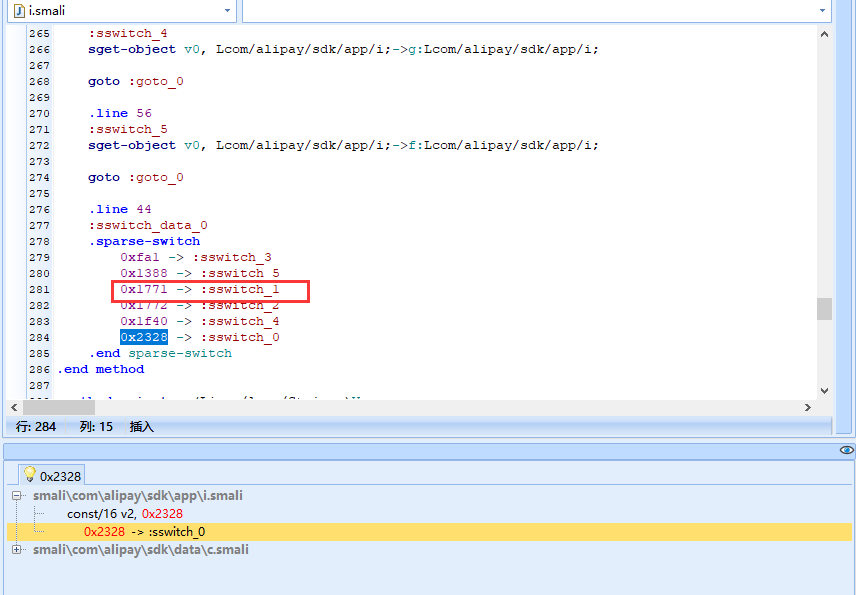This screenshot has width=856, height=595.
Task: Click "goto :goto_0" on line 274
Action: click(x=136, y=177)
